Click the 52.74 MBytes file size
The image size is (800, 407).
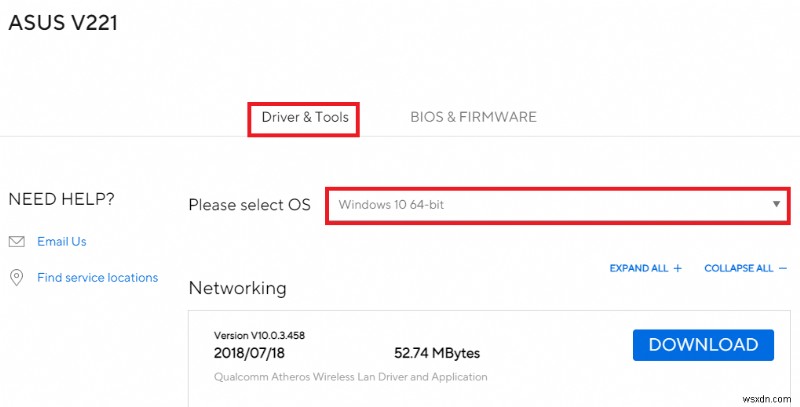(436, 353)
